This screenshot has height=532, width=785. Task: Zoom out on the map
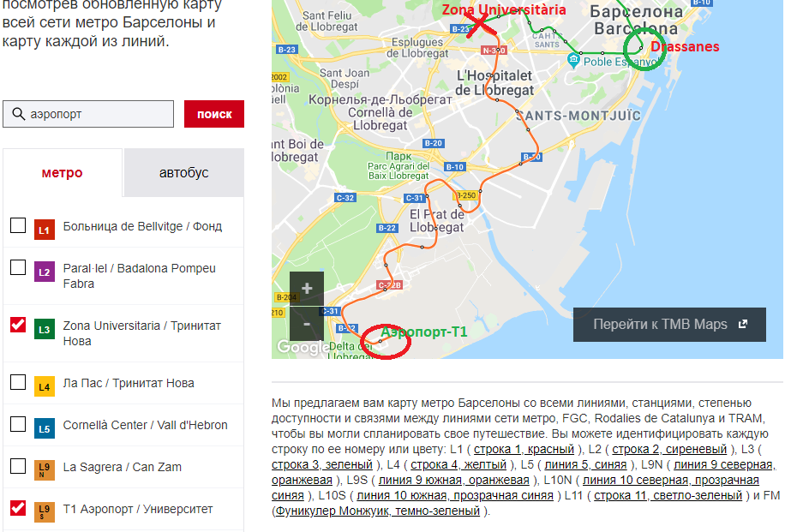[307, 325]
